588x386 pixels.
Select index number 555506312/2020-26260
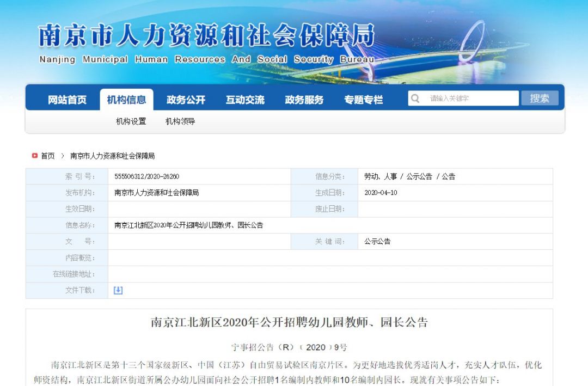(x=146, y=177)
